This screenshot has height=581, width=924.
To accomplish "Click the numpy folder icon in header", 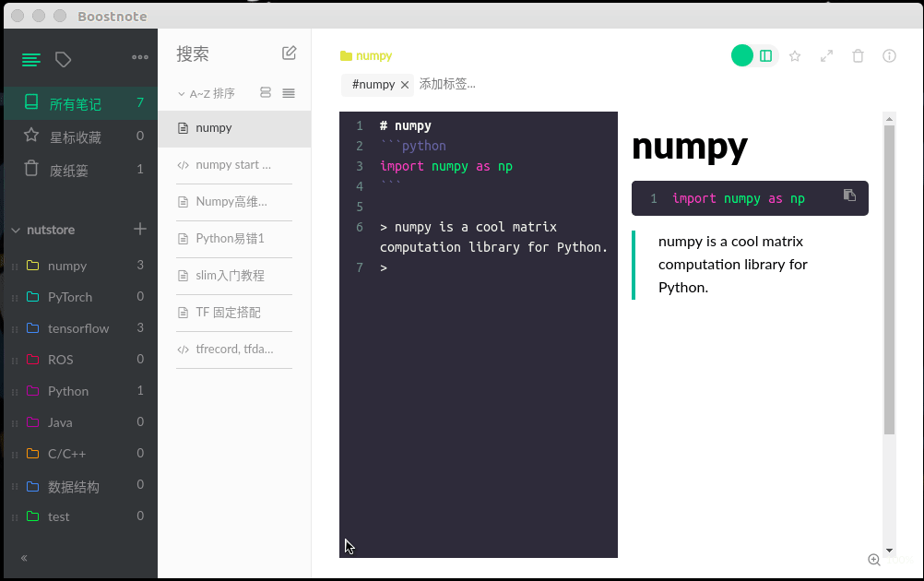I will pyautogui.click(x=346, y=56).
